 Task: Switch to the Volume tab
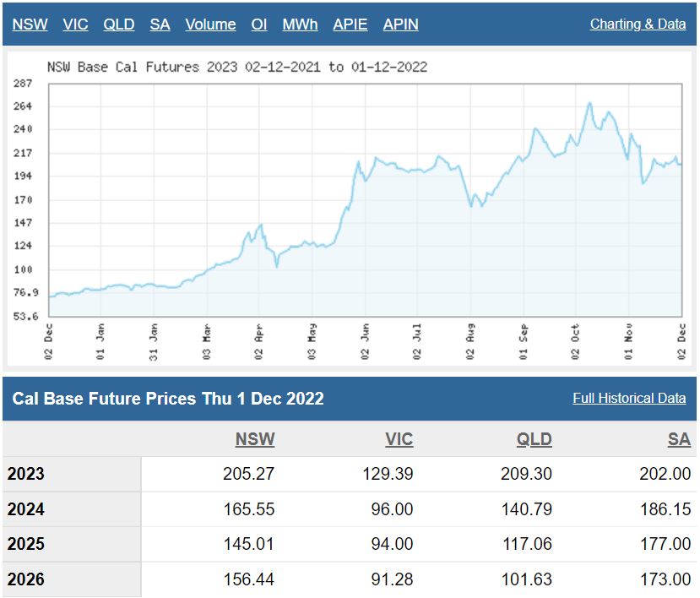tap(210, 24)
